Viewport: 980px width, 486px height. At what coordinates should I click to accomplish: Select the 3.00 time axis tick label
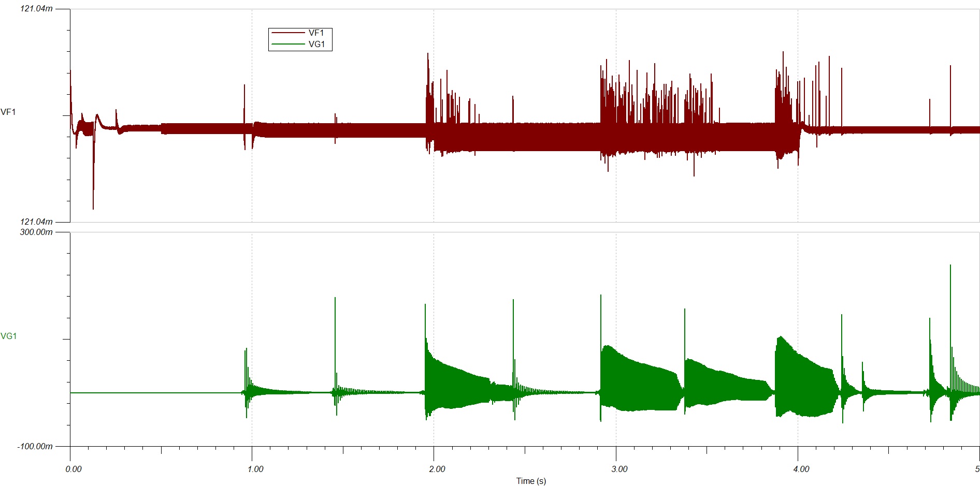tap(619, 469)
